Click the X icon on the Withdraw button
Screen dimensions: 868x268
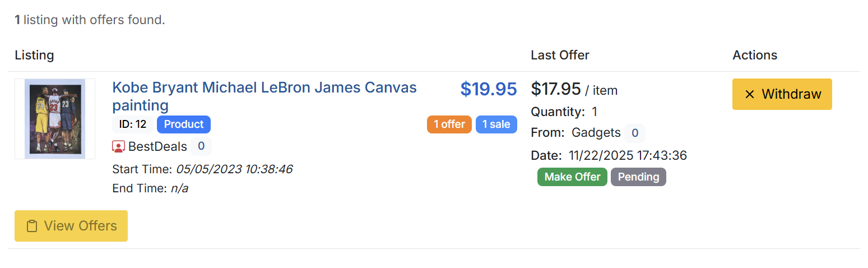750,94
